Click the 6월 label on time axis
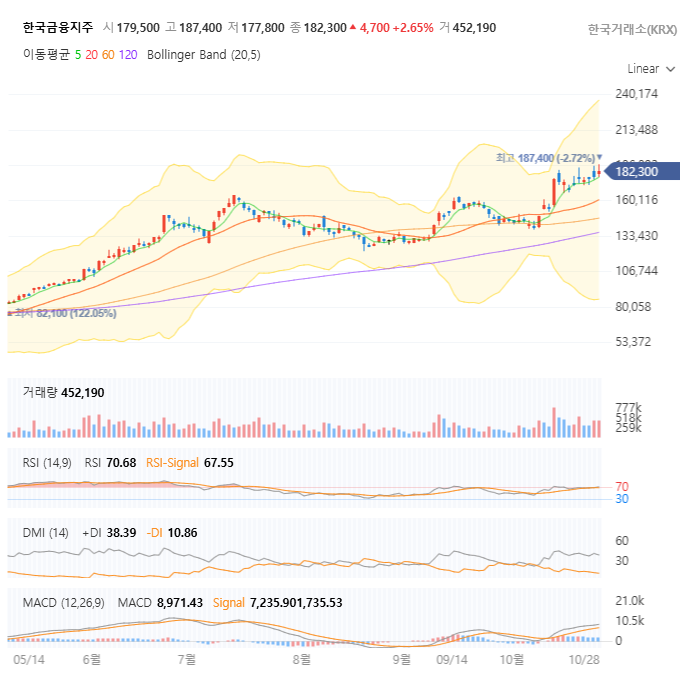This screenshot has height=697, width=680. click(92, 659)
